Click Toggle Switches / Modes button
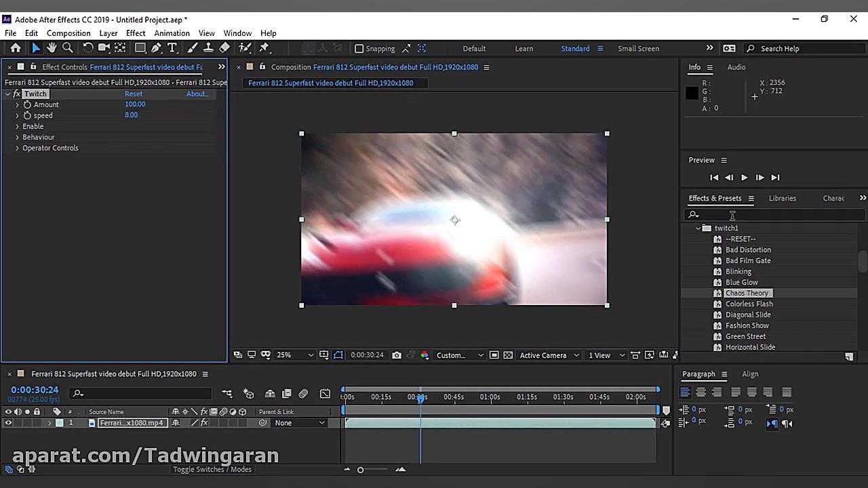Viewport: 868px width, 488px height. 212,469
